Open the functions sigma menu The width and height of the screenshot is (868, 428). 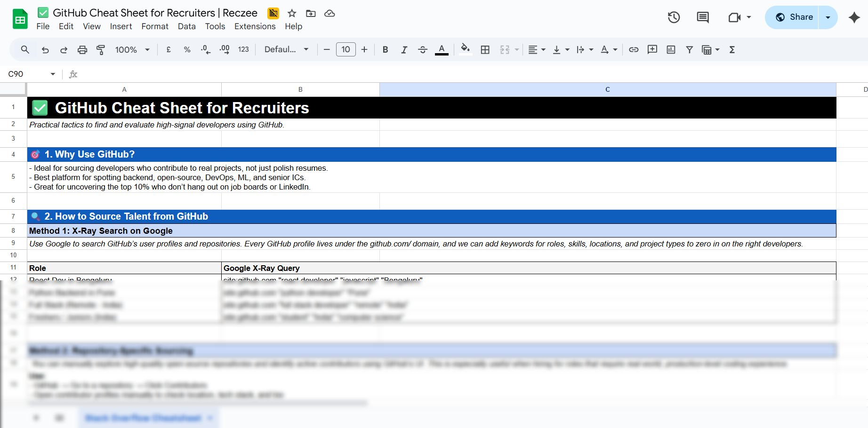[732, 49]
